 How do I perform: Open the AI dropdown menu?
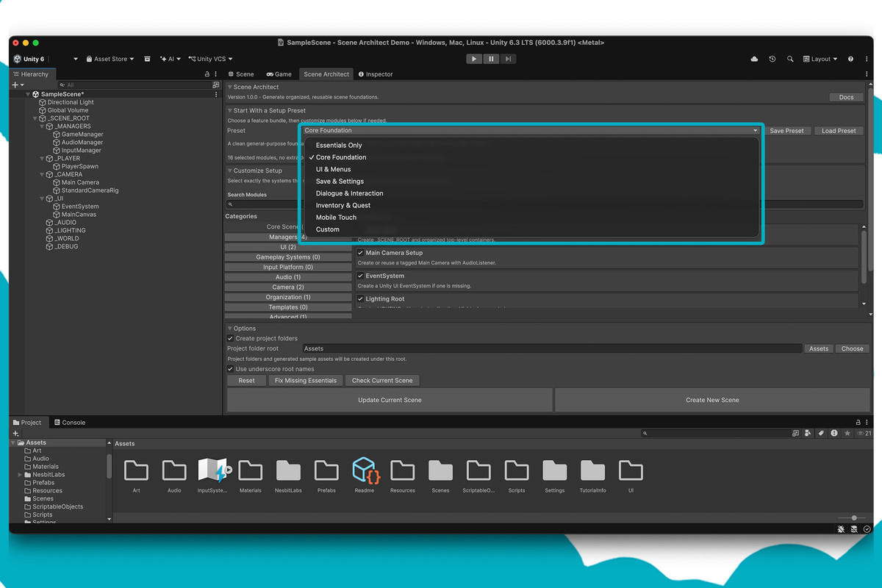[x=171, y=59]
